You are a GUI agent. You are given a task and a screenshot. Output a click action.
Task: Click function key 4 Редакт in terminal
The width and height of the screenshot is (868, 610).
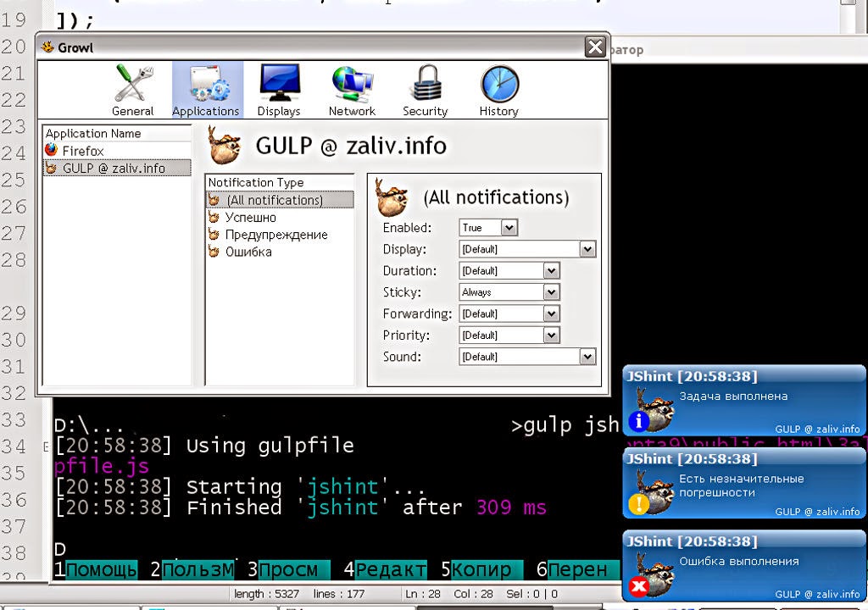tap(385, 569)
